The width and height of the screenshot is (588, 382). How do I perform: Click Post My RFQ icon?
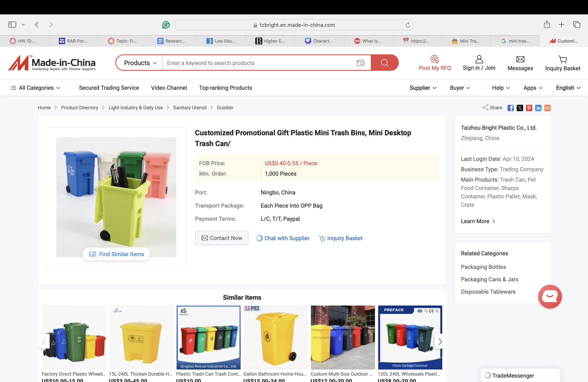click(x=434, y=59)
